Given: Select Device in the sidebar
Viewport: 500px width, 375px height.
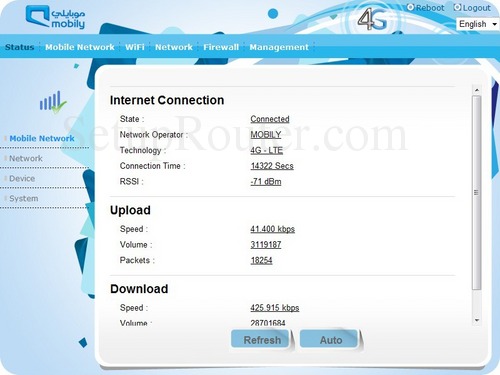Looking at the screenshot, I should tap(22, 178).
